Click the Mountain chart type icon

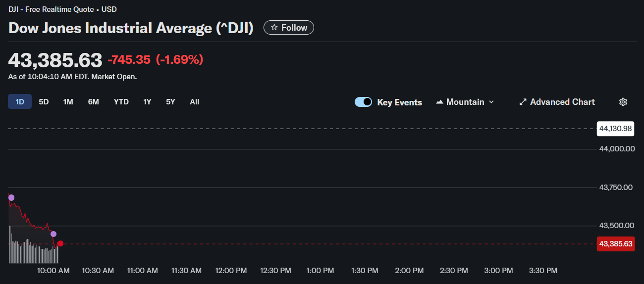pyautogui.click(x=439, y=102)
